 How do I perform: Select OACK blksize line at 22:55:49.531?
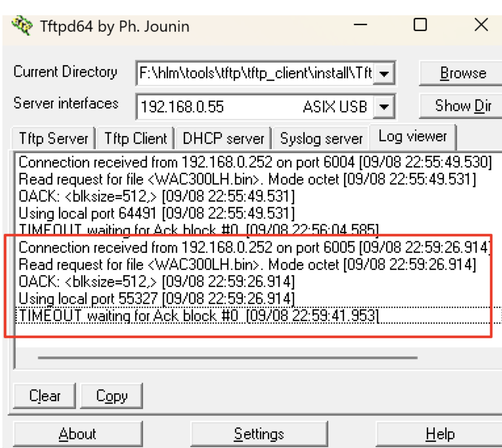156,196
